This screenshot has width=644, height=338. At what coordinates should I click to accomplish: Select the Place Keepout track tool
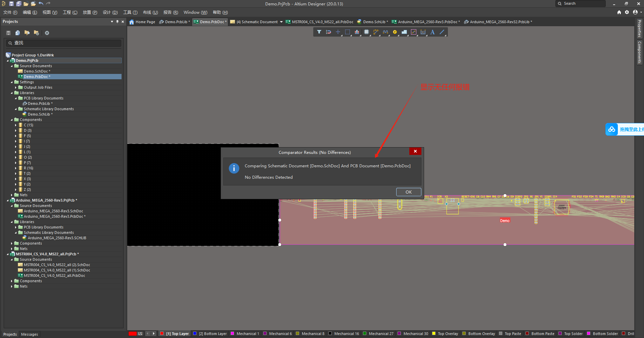[x=414, y=32]
